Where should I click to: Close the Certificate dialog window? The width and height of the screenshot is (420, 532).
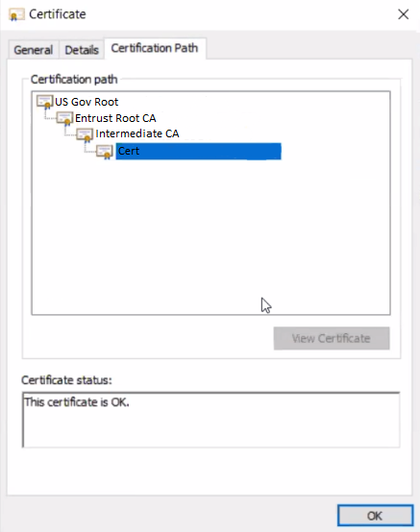click(x=403, y=14)
